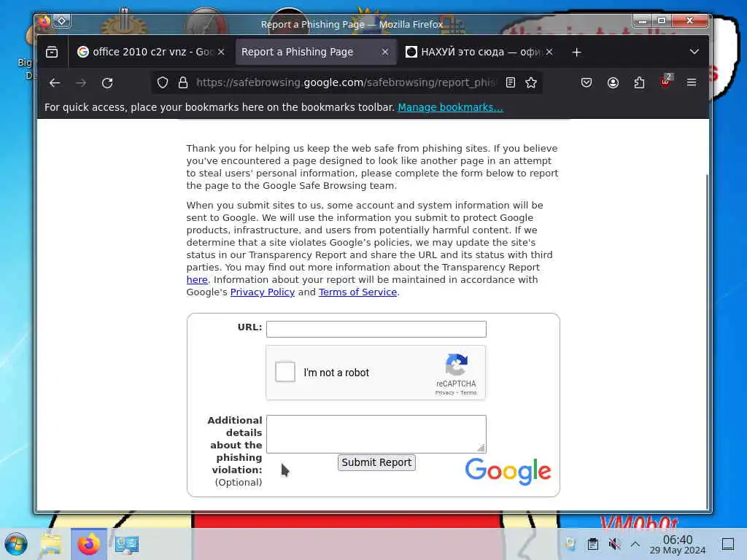Viewport: 747px width, 560px height.
Task: Open the 'Manage bookmarks...' link
Action: click(450, 107)
